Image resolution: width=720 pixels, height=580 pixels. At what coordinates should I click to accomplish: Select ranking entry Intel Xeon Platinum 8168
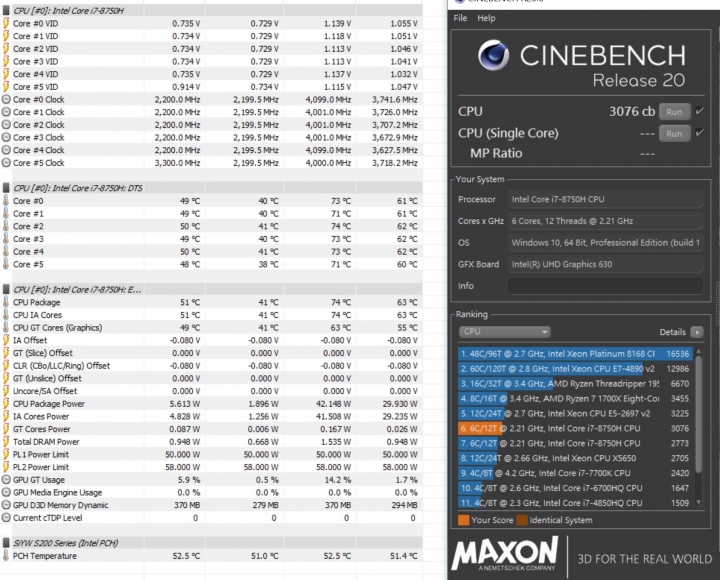point(575,354)
